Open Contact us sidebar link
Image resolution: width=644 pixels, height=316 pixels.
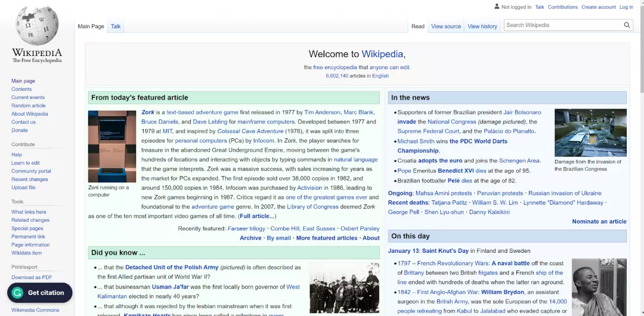tap(23, 122)
